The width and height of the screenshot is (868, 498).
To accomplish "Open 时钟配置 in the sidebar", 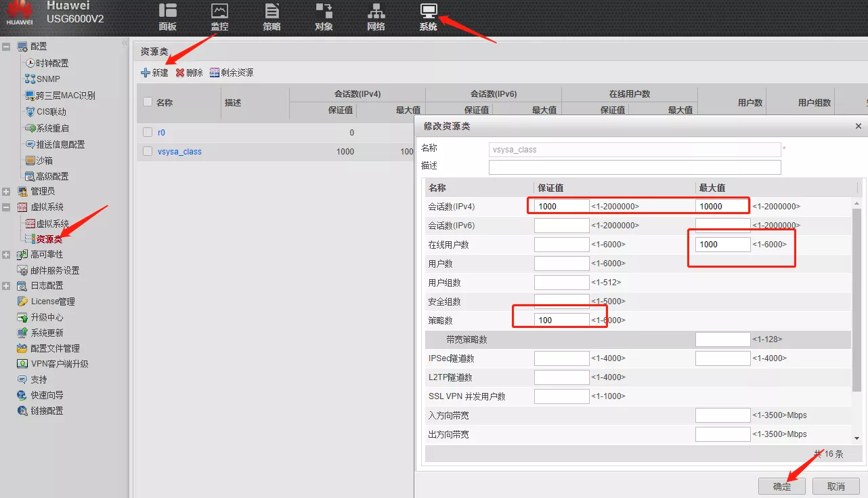I will [x=51, y=63].
